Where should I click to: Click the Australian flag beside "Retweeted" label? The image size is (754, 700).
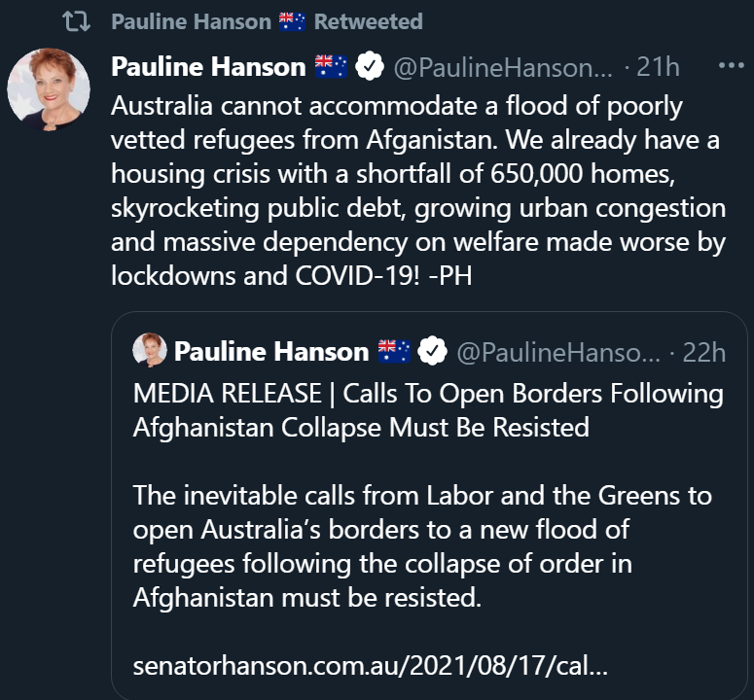(293, 21)
